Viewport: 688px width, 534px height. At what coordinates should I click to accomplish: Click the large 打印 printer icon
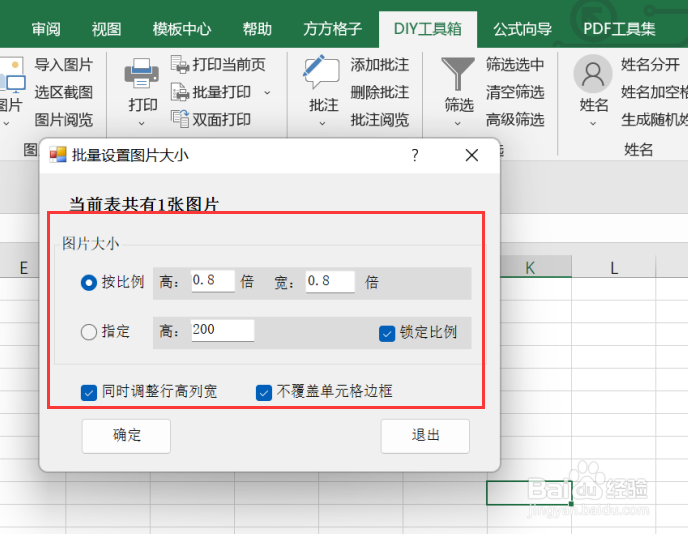141,73
